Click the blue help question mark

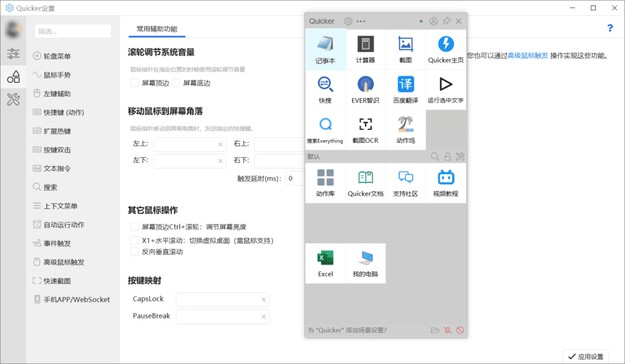(x=610, y=28)
